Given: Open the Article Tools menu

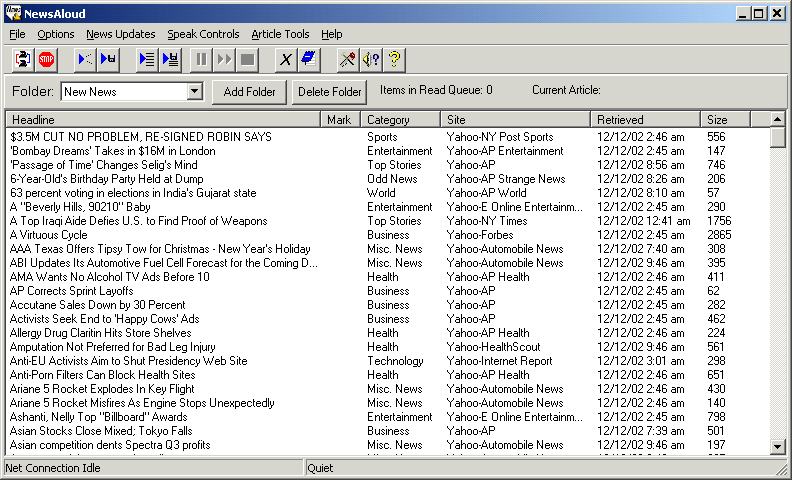Looking at the screenshot, I should pos(280,34).
